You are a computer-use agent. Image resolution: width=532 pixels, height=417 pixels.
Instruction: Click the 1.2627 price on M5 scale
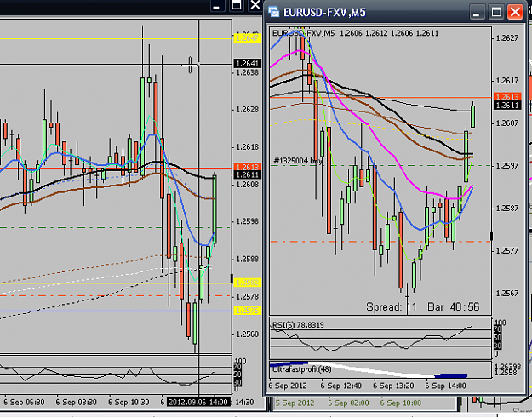(507, 38)
